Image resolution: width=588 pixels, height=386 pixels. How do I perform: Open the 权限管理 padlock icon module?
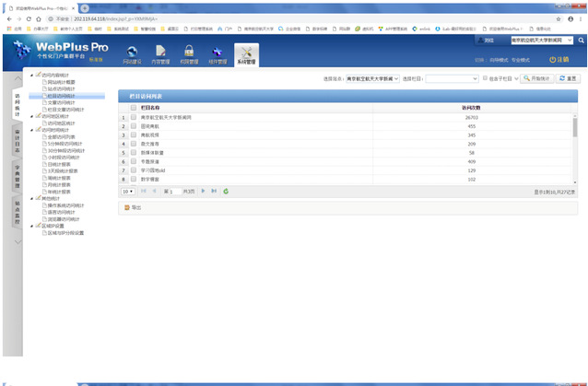click(x=189, y=54)
